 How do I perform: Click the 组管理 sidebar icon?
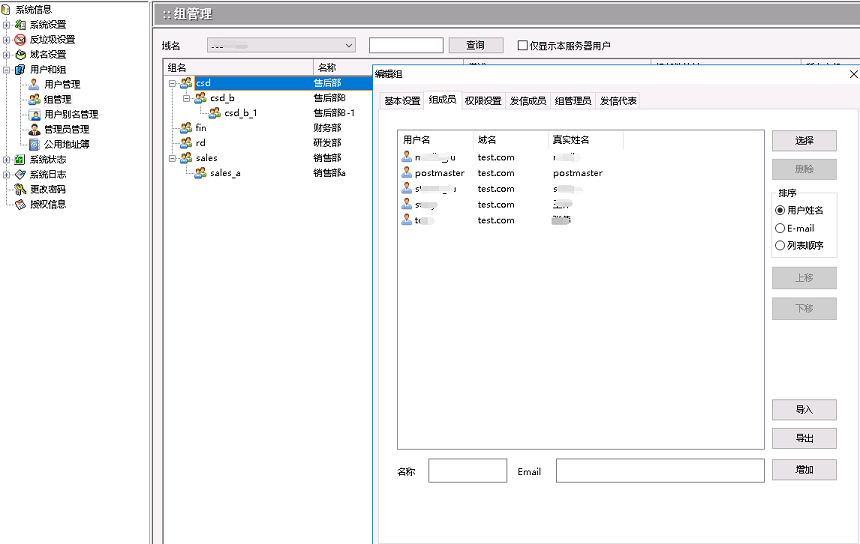[x=34, y=99]
